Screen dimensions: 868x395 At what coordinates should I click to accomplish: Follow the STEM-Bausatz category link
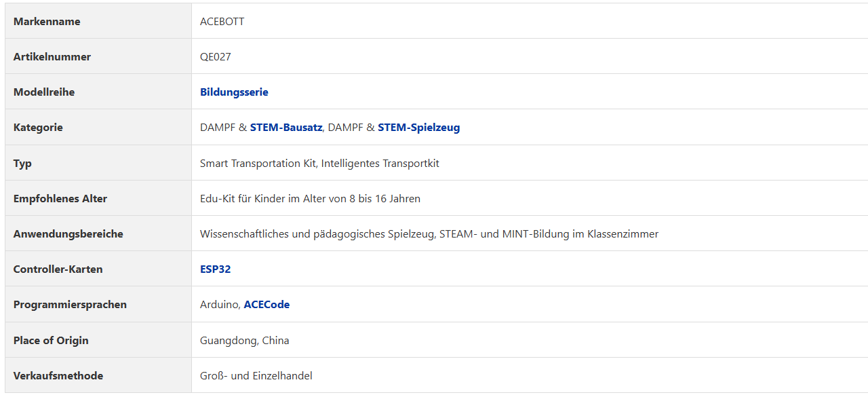click(x=286, y=128)
